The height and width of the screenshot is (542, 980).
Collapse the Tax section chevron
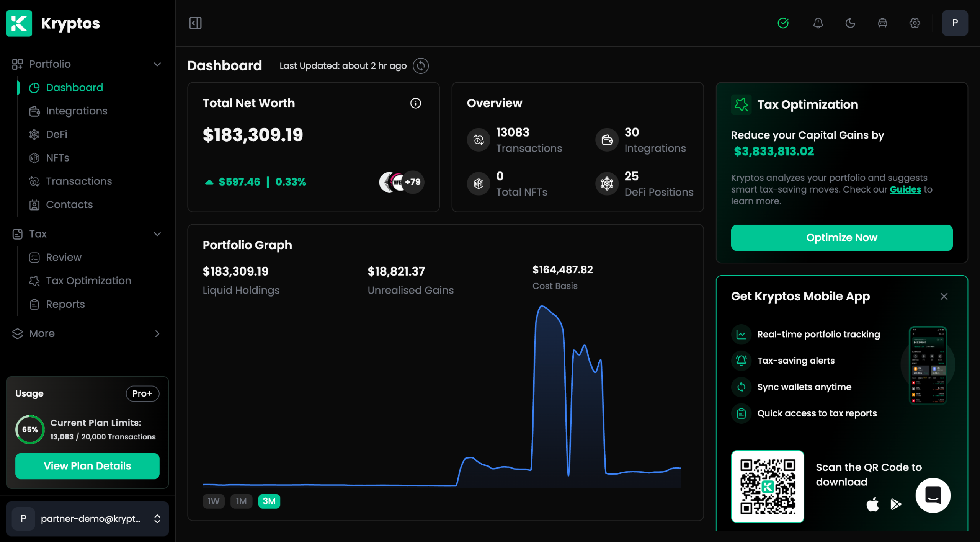[157, 234]
